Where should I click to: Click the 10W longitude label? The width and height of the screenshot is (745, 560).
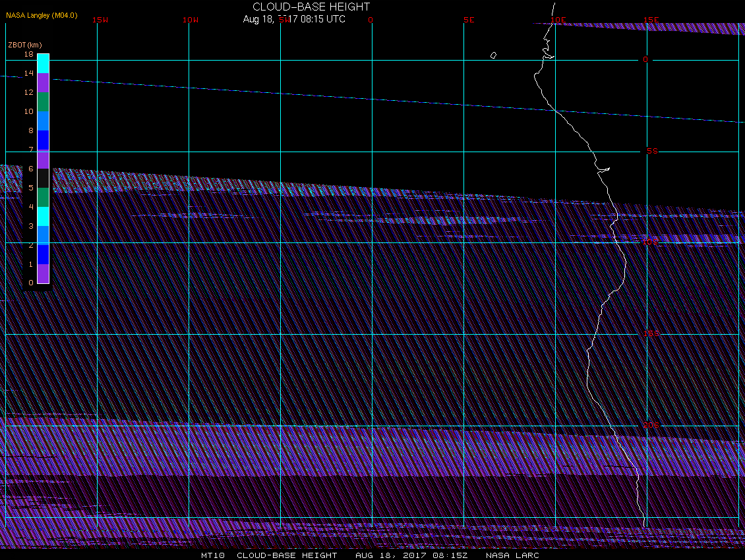[x=191, y=20]
